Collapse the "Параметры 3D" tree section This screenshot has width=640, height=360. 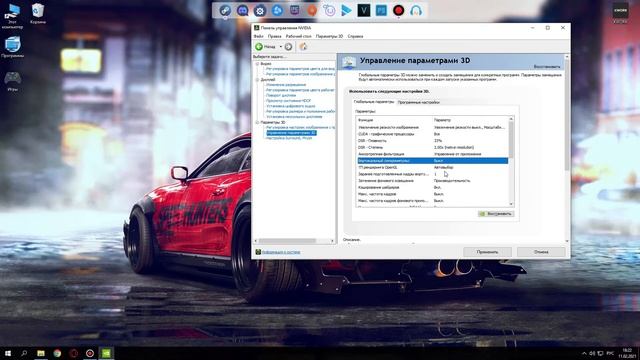pyautogui.click(x=257, y=122)
